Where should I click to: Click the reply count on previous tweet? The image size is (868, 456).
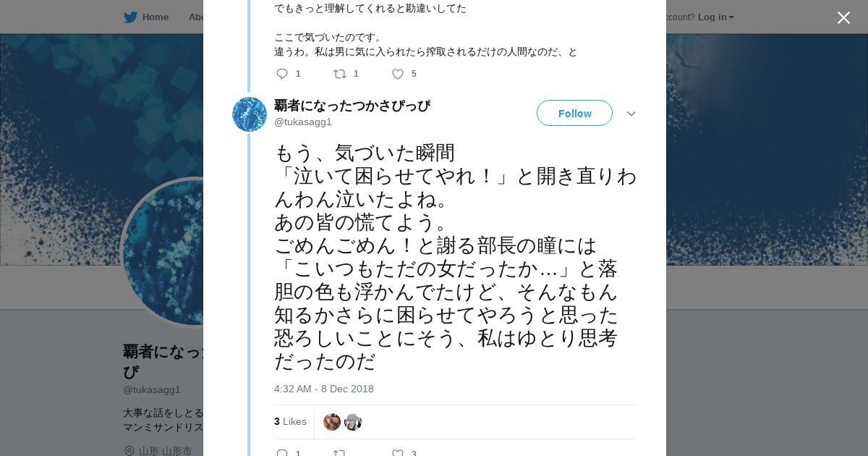coord(298,74)
